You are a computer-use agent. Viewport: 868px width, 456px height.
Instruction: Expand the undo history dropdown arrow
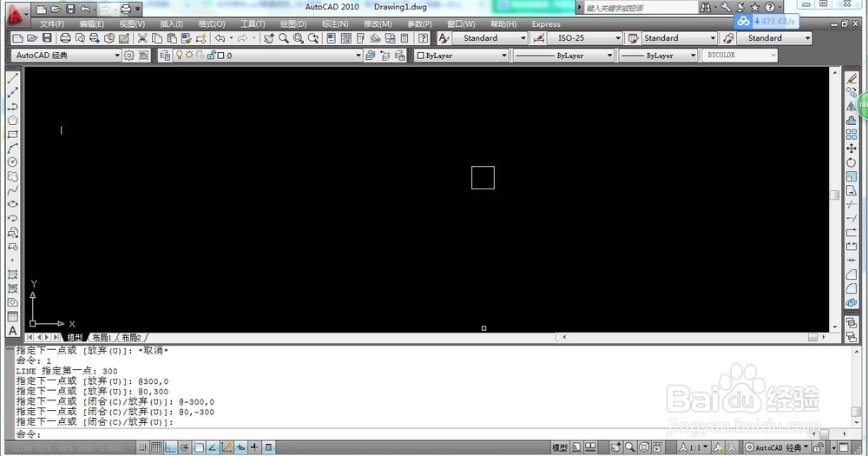(95, 9)
